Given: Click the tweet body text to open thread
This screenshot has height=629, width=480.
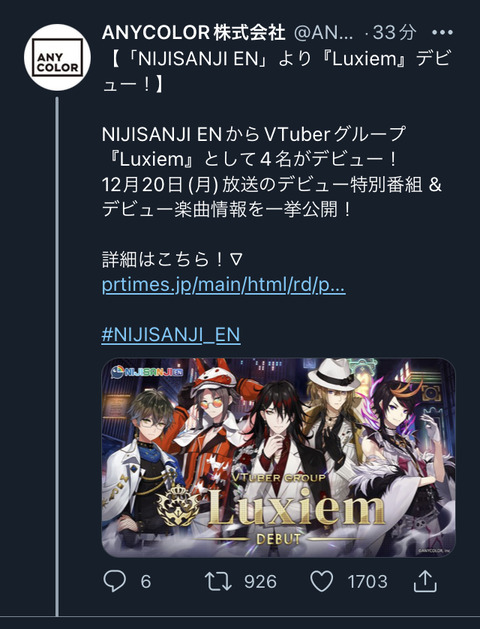Looking at the screenshot, I should [272, 172].
